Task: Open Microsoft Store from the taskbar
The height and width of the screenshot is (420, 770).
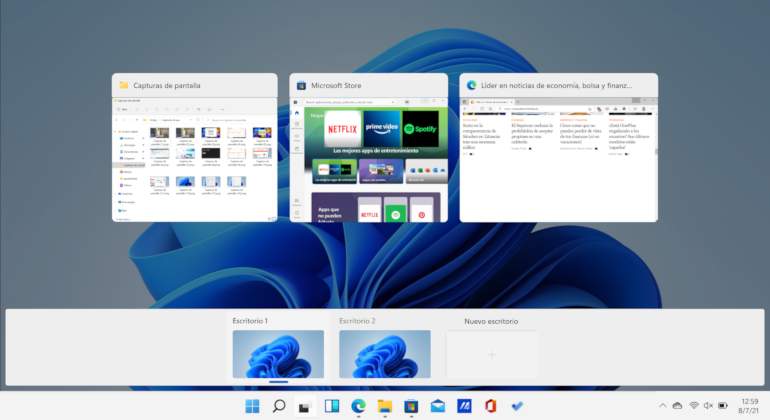Action: [411, 406]
